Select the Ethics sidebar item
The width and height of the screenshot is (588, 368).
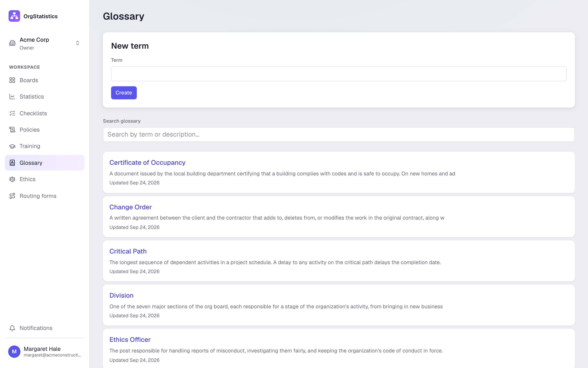pyautogui.click(x=45, y=179)
